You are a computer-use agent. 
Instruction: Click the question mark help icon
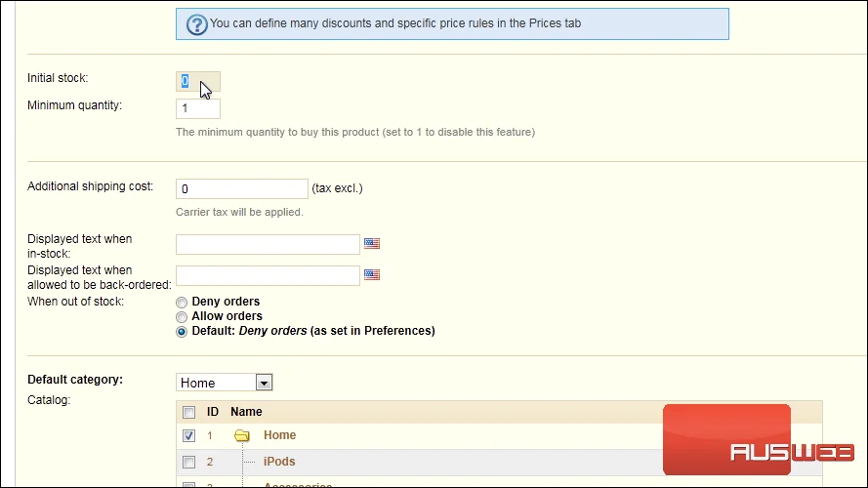[x=196, y=24]
